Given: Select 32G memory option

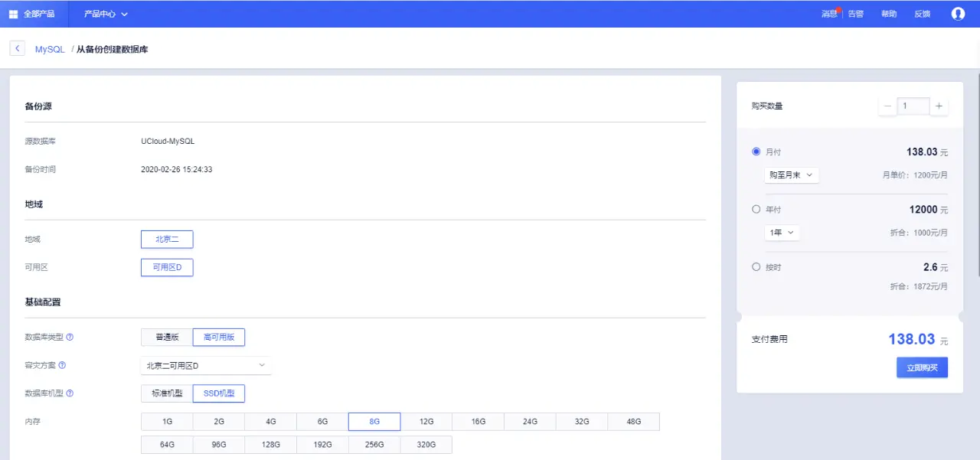Looking at the screenshot, I should 582,422.
